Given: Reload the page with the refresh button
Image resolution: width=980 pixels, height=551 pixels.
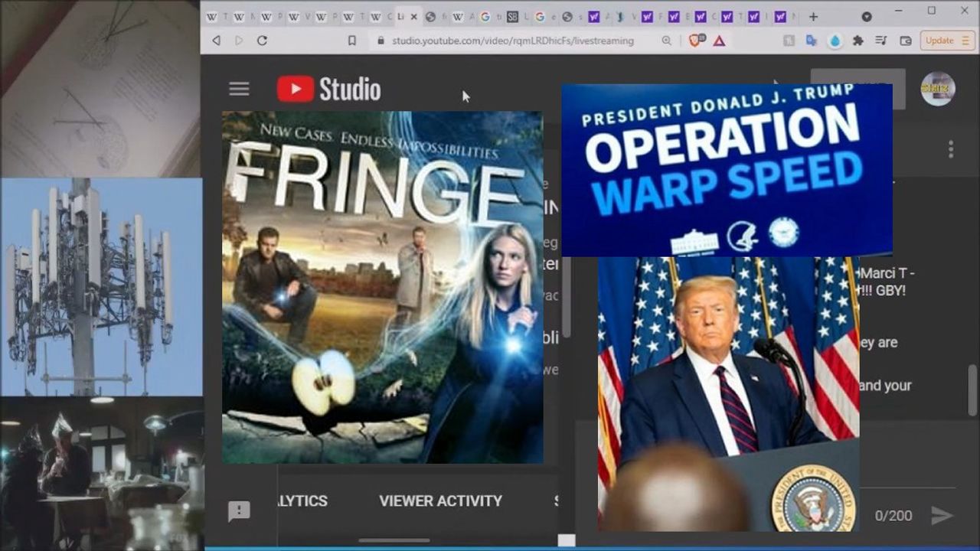Looking at the screenshot, I should (x=262, y=41).
